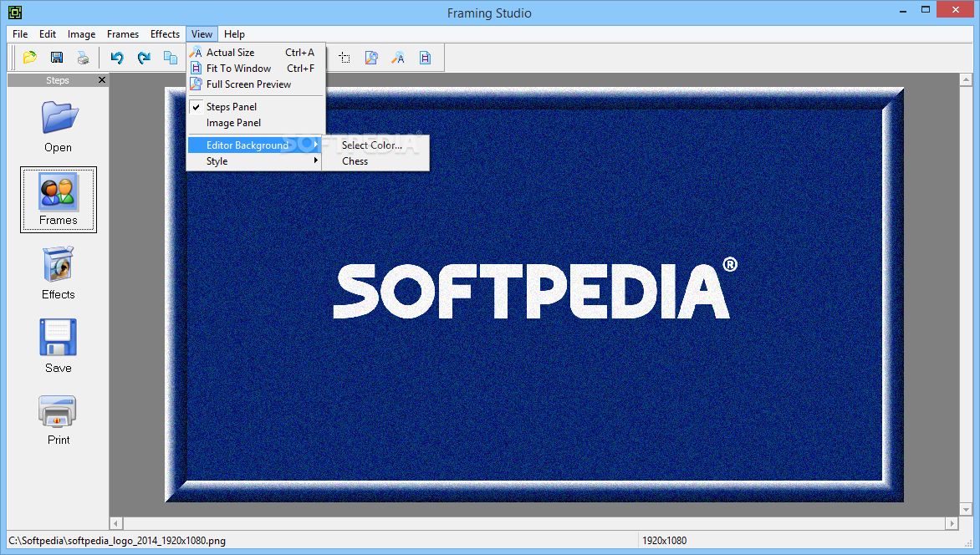
Task: Select the Frames step in Steps panel
Action: point(59,200)
